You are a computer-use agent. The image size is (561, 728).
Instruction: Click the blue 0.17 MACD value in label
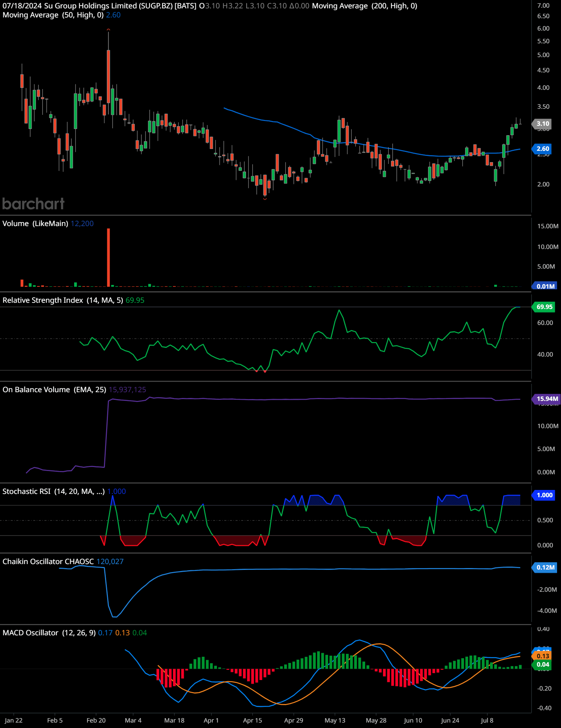(105, 633)
